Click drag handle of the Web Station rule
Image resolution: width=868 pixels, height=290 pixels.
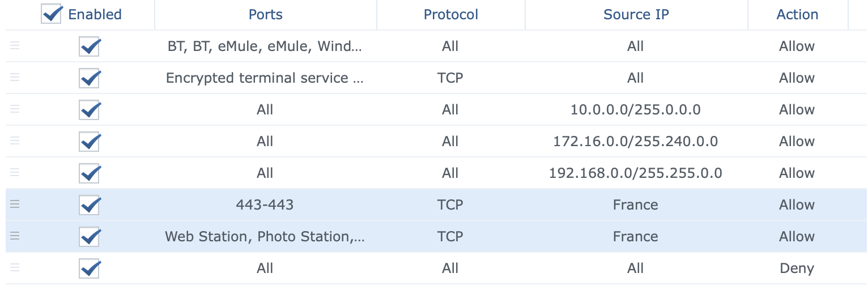pos(15,236)
